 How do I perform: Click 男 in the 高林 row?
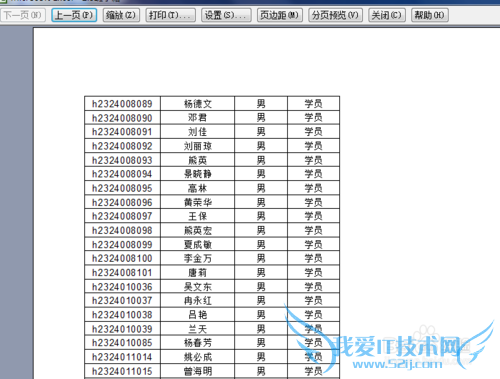(261, 188)
